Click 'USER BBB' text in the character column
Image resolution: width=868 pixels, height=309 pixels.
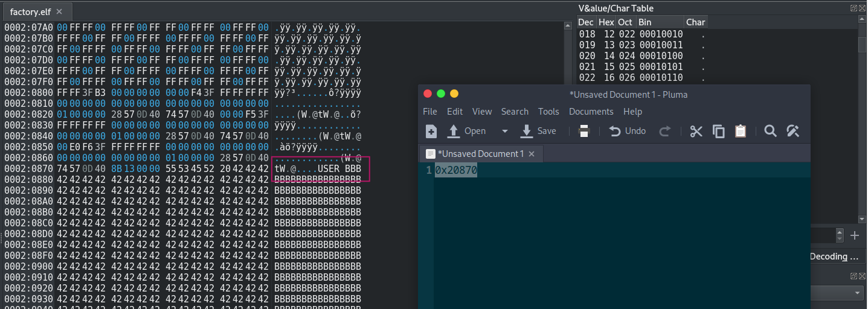point(339,169)
